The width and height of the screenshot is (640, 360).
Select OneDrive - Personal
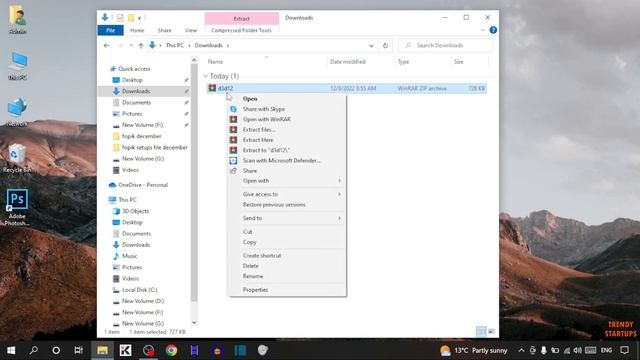click(143, 185)
